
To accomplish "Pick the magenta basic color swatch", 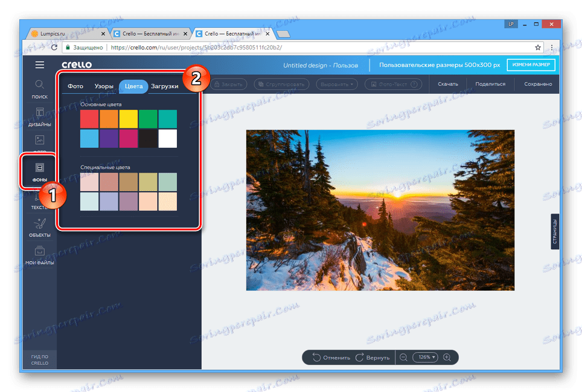I will 129,139.
